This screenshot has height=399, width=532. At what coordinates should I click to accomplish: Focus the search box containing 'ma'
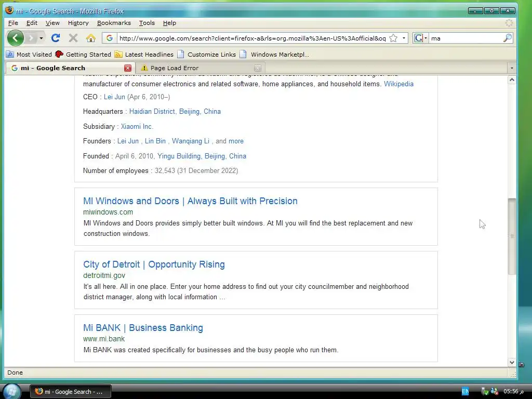pyautogui.click(x=465, y=38)
